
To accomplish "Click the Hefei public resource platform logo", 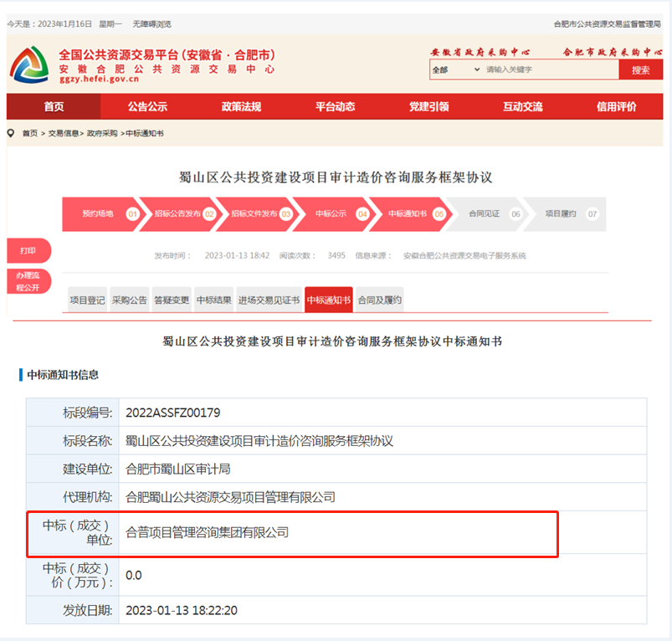I will point(29,64).
